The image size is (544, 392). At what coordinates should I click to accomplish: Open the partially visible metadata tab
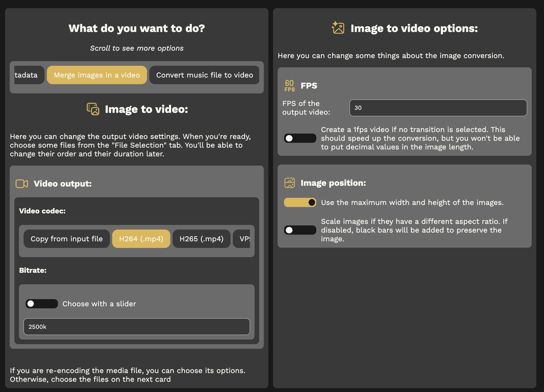(x=29, y=75)
